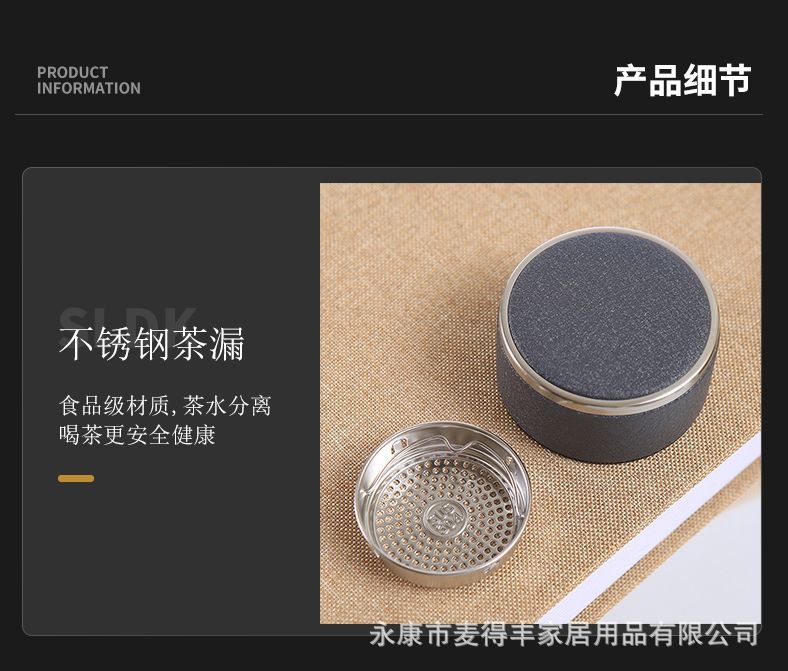Viewport: 788px width, 671px height.
Task: Click the 喝茶更安全健康 text line
Action: pos(137,435)
